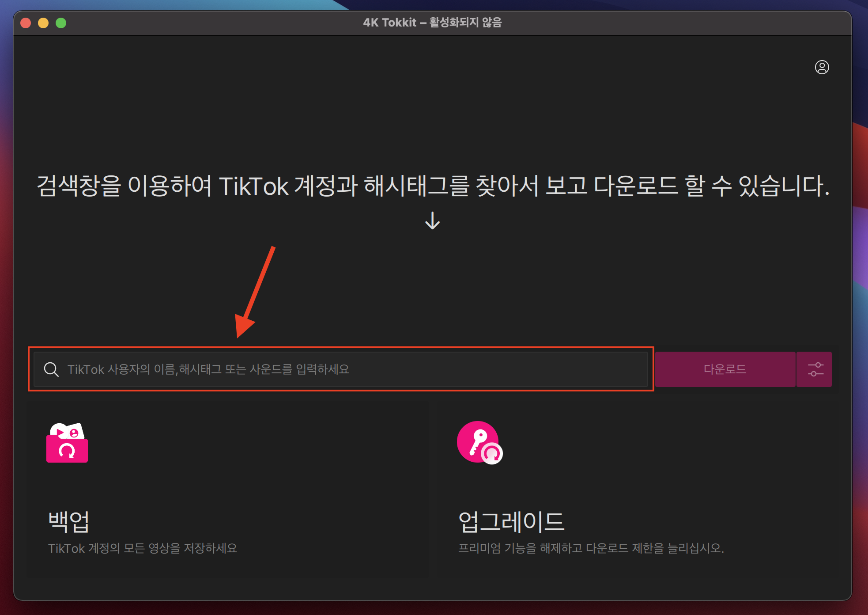Click the headline text about search bar

(433, 186)
